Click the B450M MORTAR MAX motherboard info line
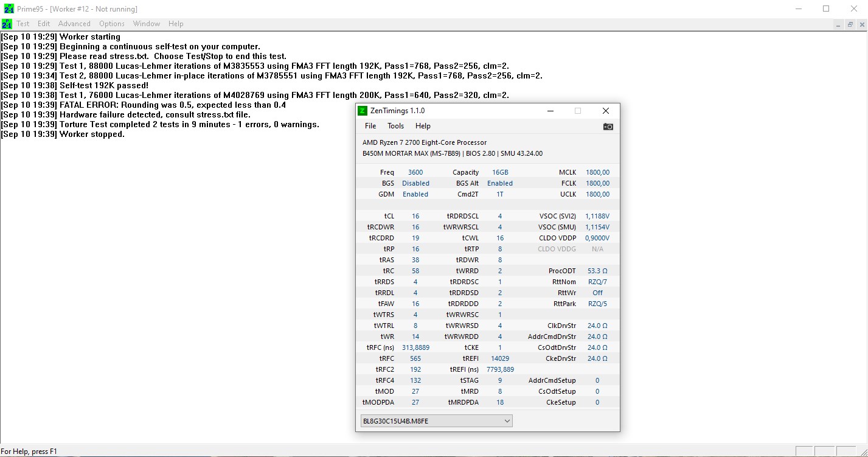 453,153
